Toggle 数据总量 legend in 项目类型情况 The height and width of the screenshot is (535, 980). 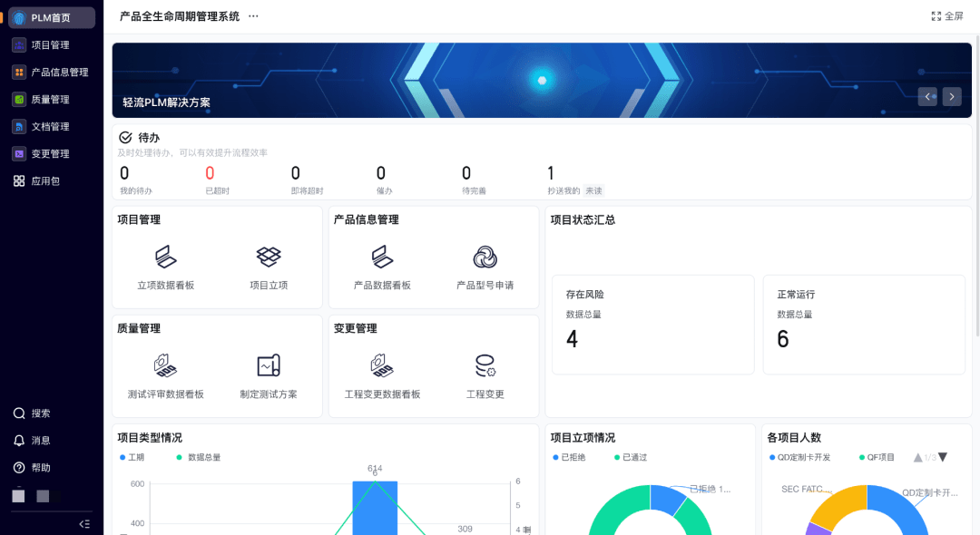point(198,458)
